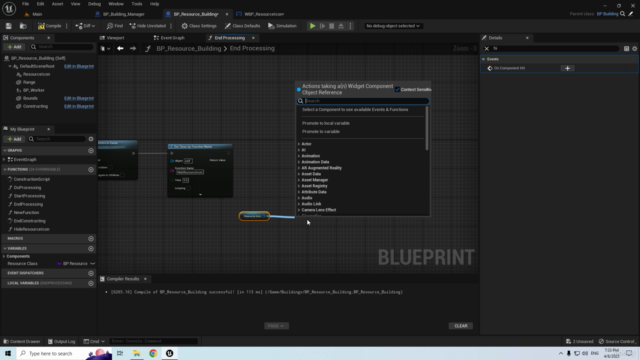This screenshot has width=640, height=360.
Task: Expand Components under Variables
Action: coord(4,256)
